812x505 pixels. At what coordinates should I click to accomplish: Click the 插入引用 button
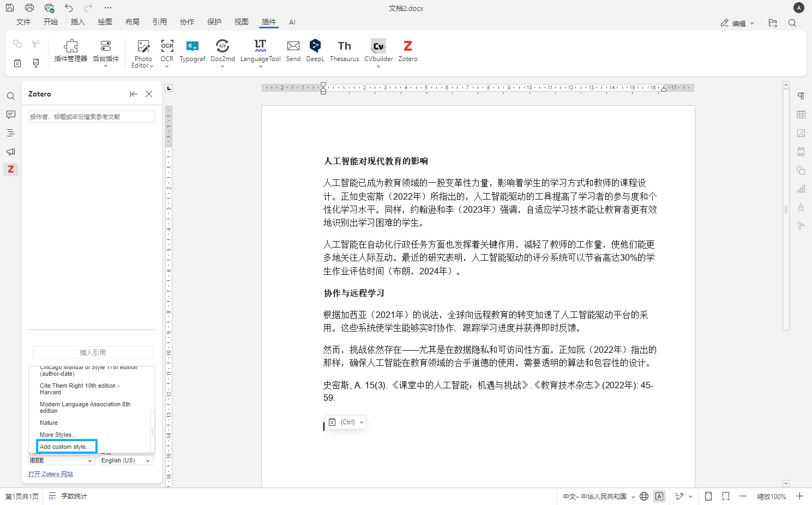click(93, 352)
